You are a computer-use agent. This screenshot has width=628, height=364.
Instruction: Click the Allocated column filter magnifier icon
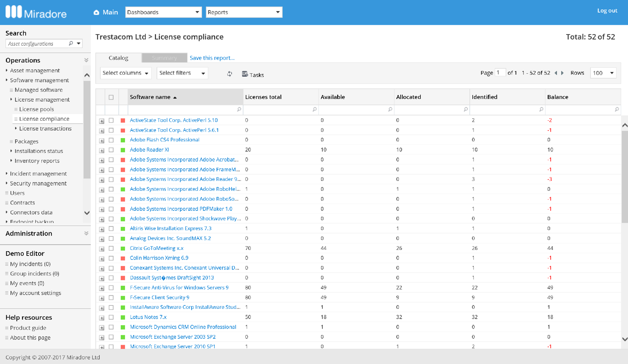pos(466,109)
